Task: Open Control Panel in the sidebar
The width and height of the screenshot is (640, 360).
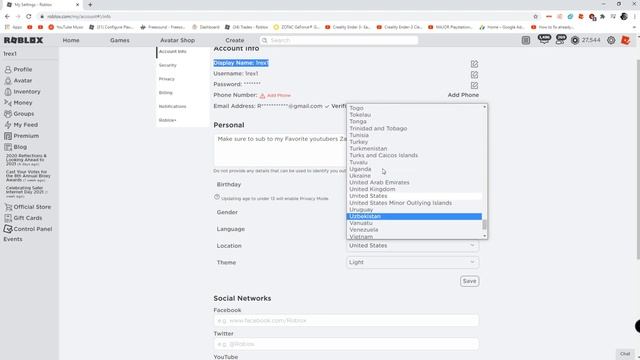Action: pos(28,229)
